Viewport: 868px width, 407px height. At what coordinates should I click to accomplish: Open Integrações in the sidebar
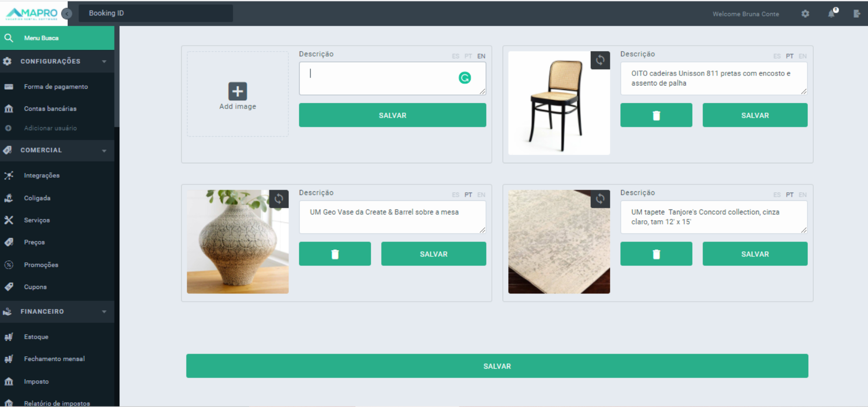42,175
